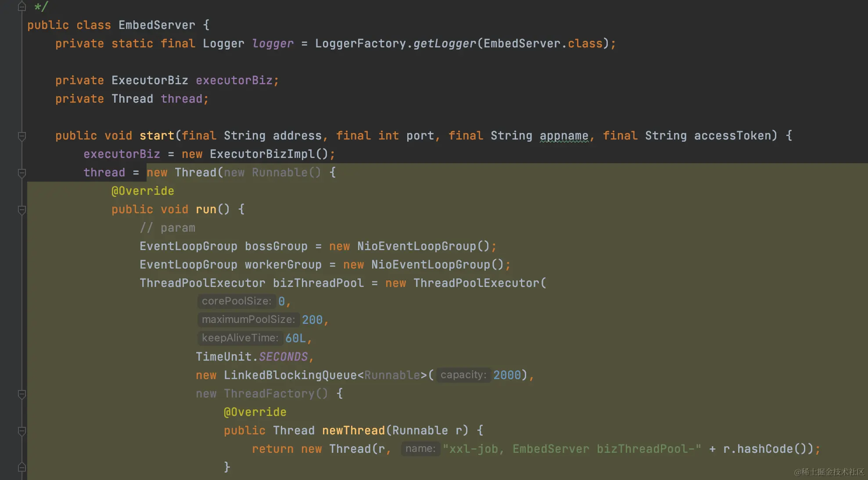Click the corePoolSize parameter hint
This screenshot has width=868, height=480.
coord(237,301)
